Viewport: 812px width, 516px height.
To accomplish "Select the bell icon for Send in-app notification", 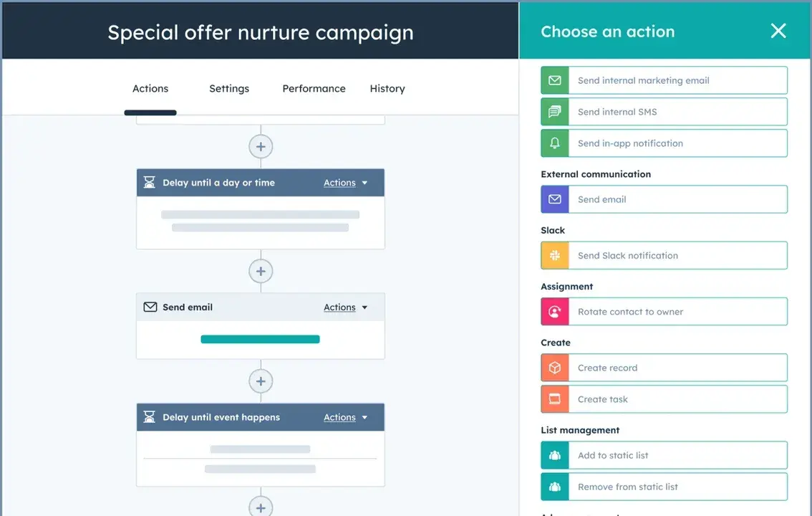I will [554, 143].
